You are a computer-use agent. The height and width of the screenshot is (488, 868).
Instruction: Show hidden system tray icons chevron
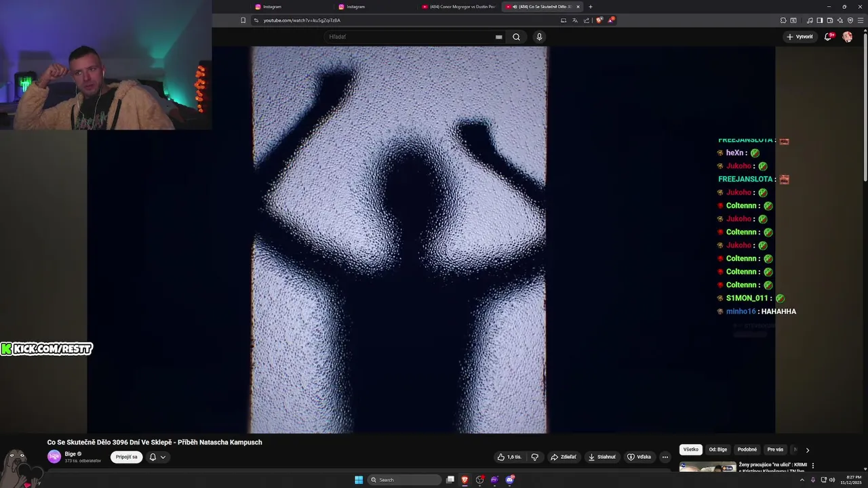[x=804, y=480]
